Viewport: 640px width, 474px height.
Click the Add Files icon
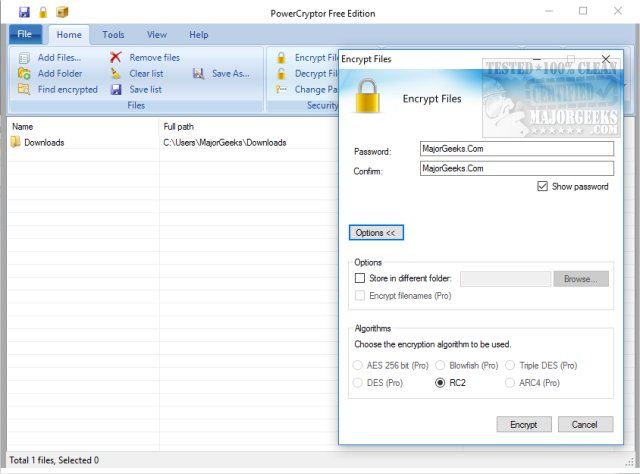tap(24, 58)
